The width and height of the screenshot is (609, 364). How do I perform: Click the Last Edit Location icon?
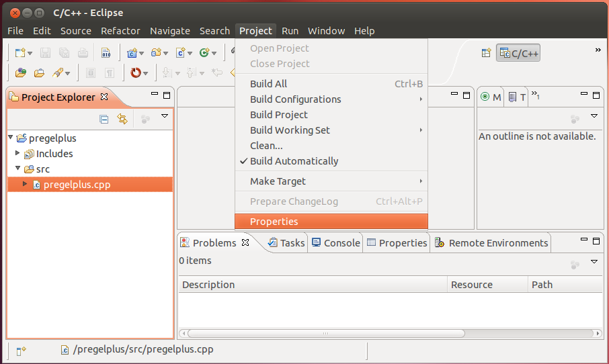click(x=216, y=73)
